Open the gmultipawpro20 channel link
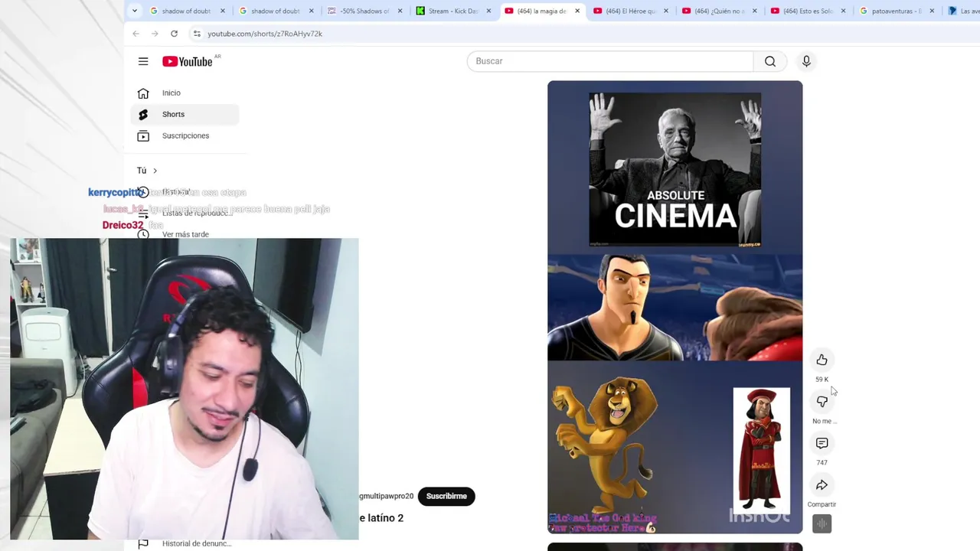 [x=386, y=496]
